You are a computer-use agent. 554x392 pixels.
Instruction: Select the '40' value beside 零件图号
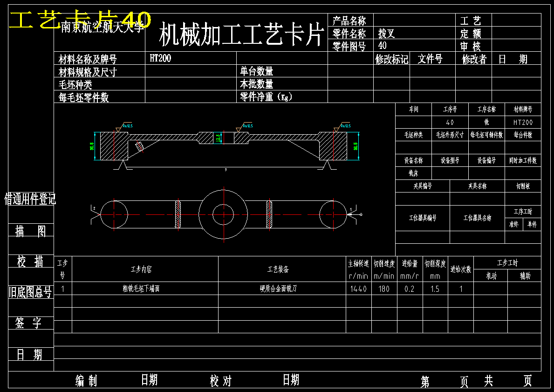coord(382,46)
